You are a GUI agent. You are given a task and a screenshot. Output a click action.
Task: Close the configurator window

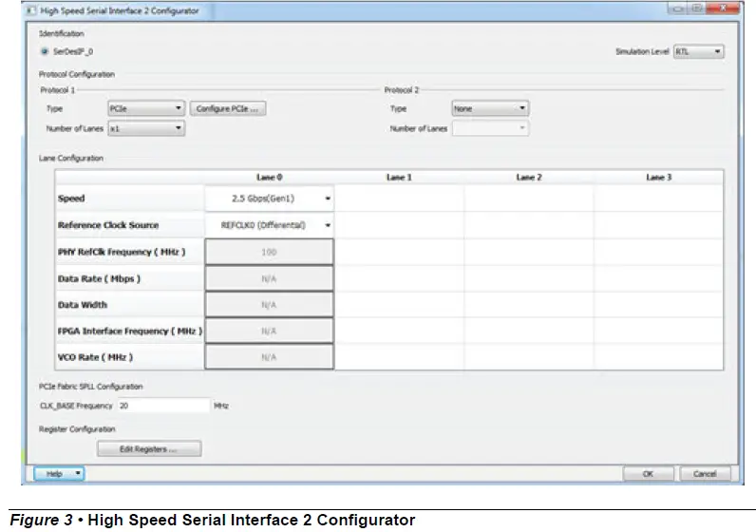[723, 9]
